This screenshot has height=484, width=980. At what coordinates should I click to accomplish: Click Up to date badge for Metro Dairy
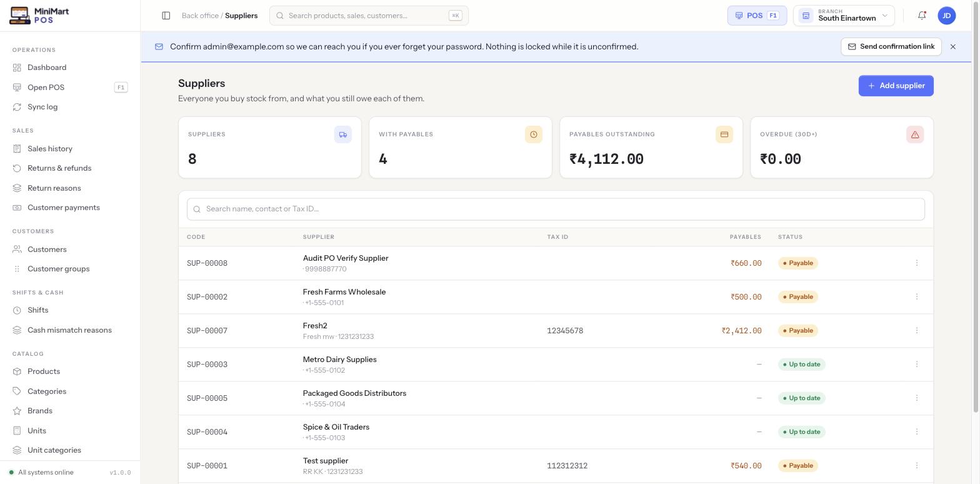[801, 365]
